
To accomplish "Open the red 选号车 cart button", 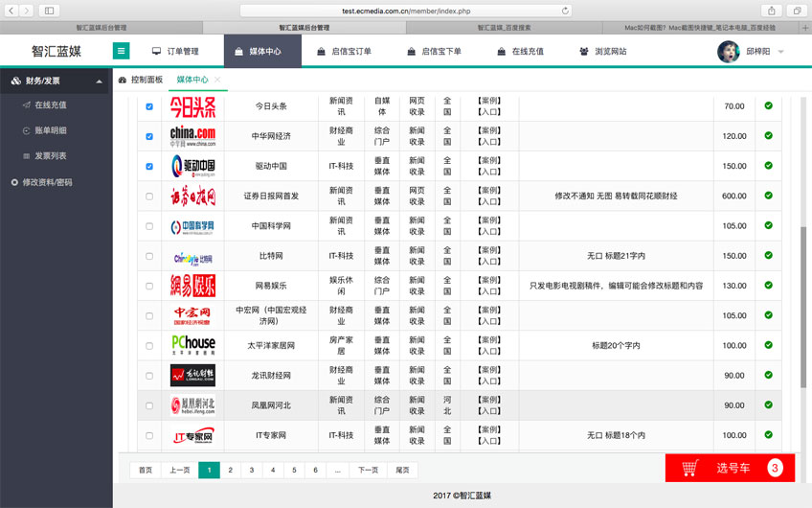I will 731,468.
